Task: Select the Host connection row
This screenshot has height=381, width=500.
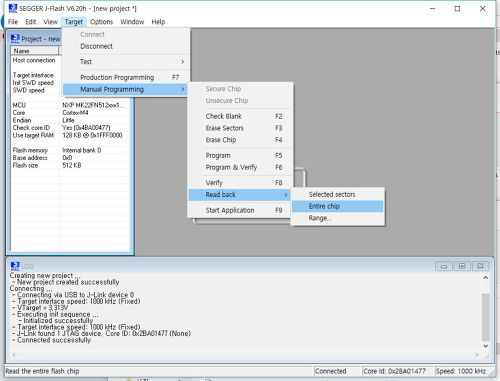Action: tap(70, 60)
